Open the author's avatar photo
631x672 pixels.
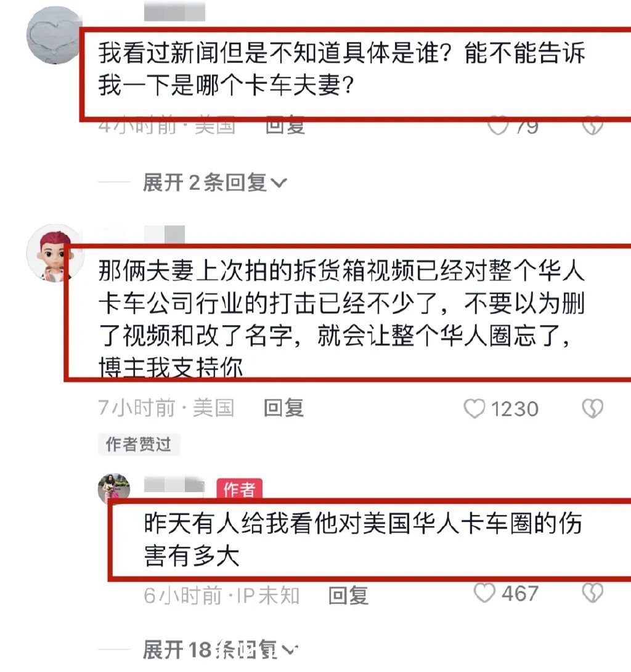click(114, 489)
